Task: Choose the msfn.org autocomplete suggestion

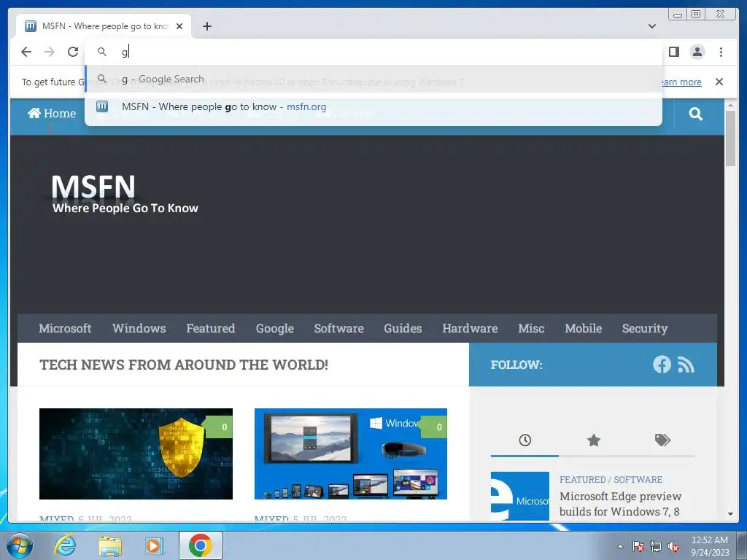Action: point(373,106)
